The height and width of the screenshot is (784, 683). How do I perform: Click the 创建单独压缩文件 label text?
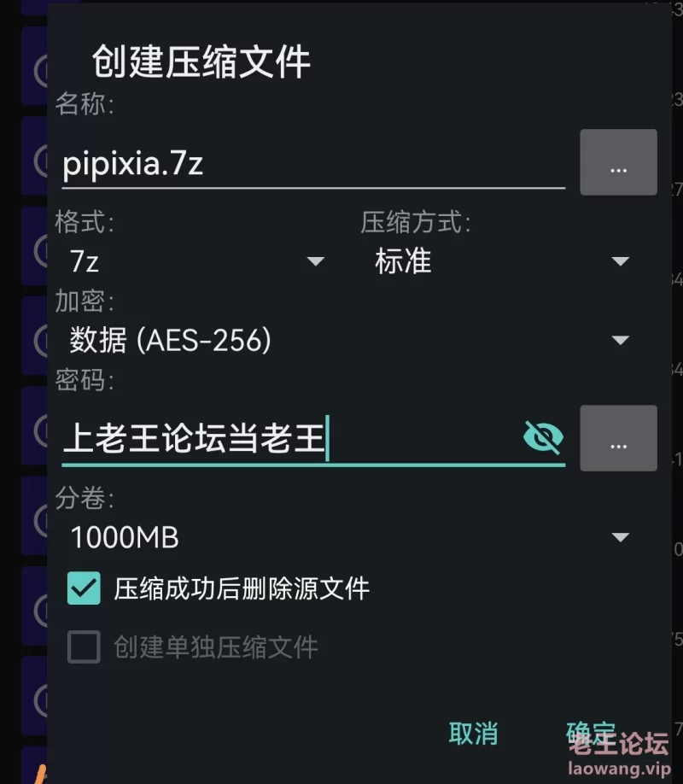[216, 647]
